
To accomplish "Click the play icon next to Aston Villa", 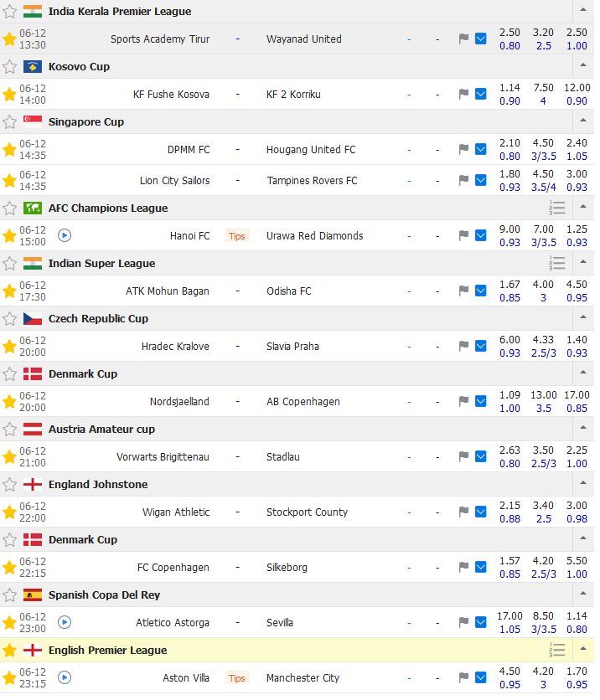I will click(65, 678).
